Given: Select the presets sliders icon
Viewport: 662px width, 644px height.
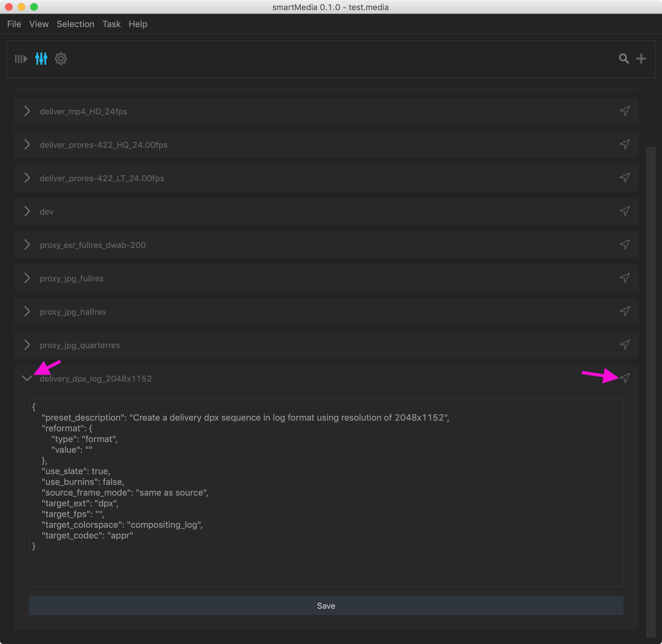Looking at the screenshot, I should click(x=41, y=59).
